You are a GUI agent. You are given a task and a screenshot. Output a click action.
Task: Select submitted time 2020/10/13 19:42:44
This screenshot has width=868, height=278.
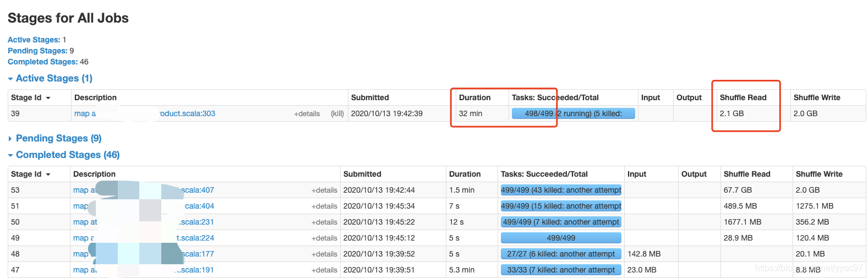[x=379, y=190]
